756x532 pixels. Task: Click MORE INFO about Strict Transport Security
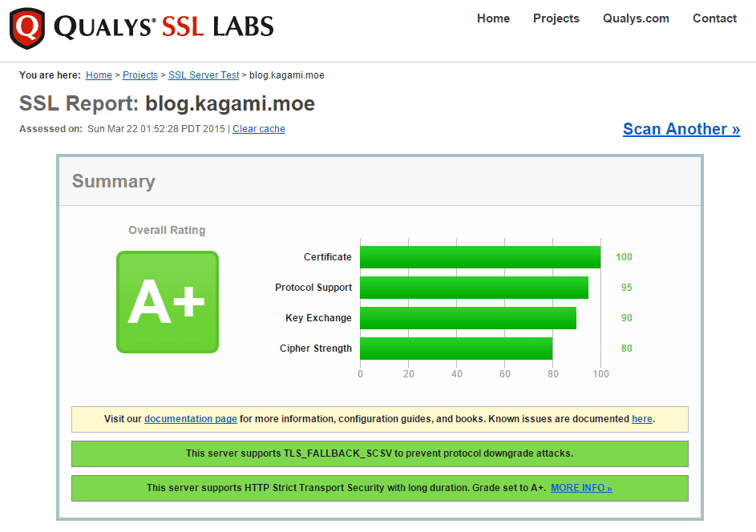581,488
